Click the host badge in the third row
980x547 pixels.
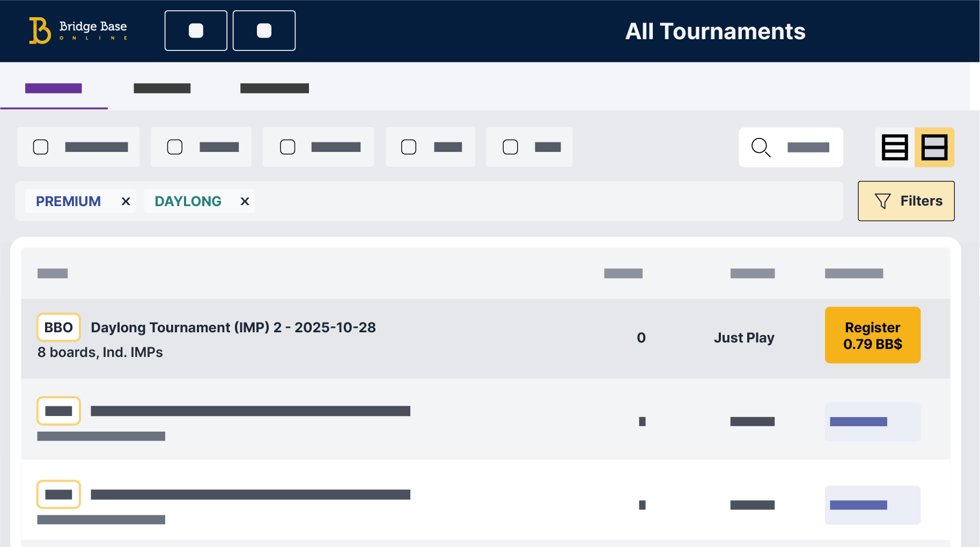click(58, 494)
